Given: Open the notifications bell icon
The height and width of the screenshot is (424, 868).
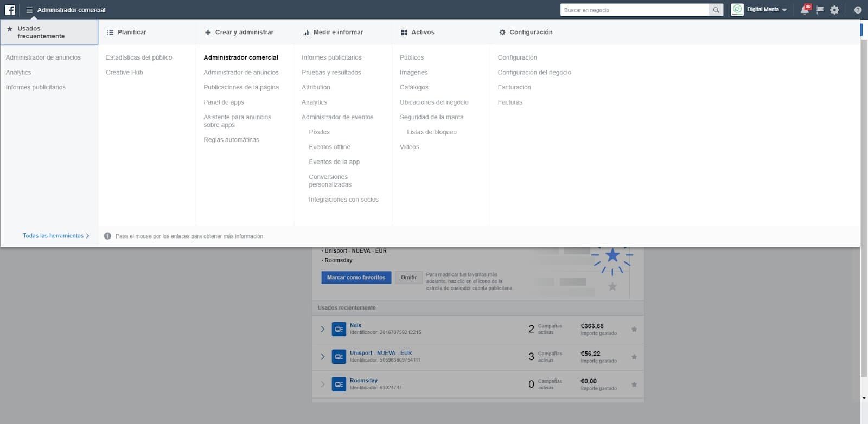Looking at the screenshot, I should 805,10.
